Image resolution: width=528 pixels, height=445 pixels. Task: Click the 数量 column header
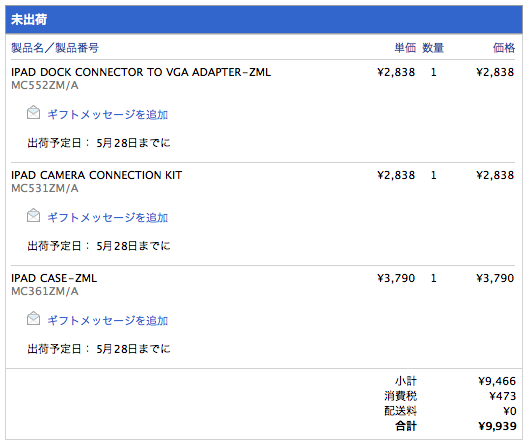pos(433,48)
